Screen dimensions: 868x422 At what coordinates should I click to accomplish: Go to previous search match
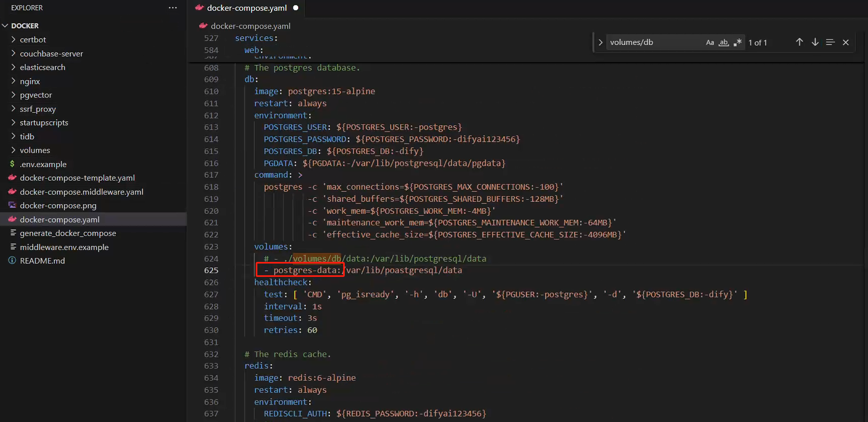(x=799, y=42)
